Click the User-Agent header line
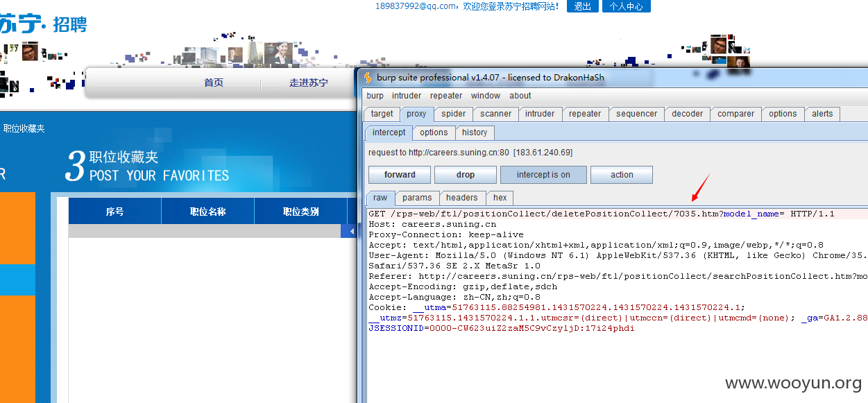The width and height of the screenshot is (868, 403). click(618, 256)
